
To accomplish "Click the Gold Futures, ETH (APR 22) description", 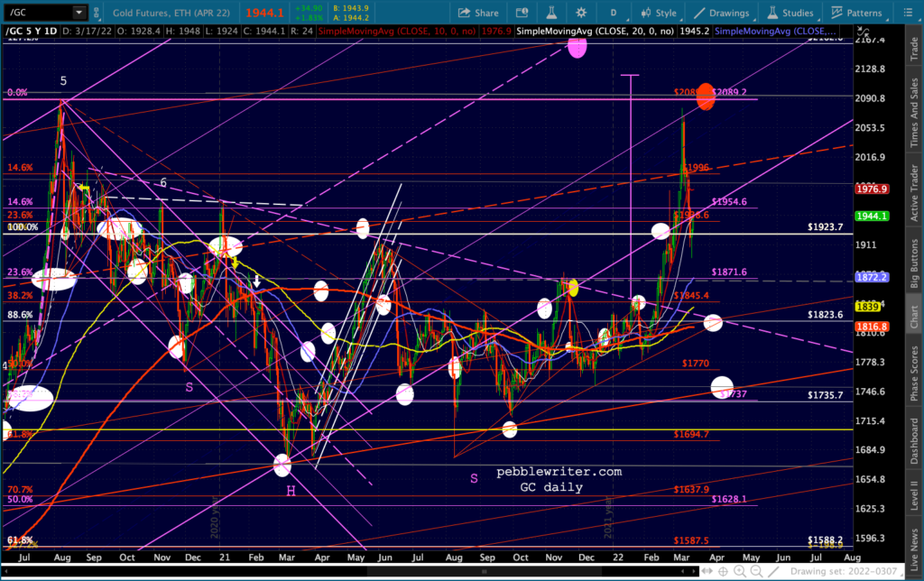I will tap(171, 13).
